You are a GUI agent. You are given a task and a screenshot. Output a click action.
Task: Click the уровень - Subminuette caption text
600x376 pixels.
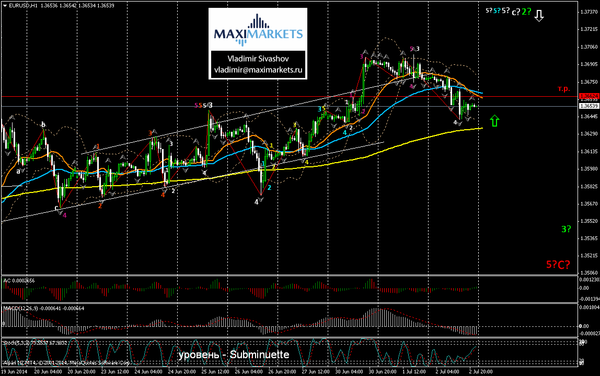tap(234, 355)
